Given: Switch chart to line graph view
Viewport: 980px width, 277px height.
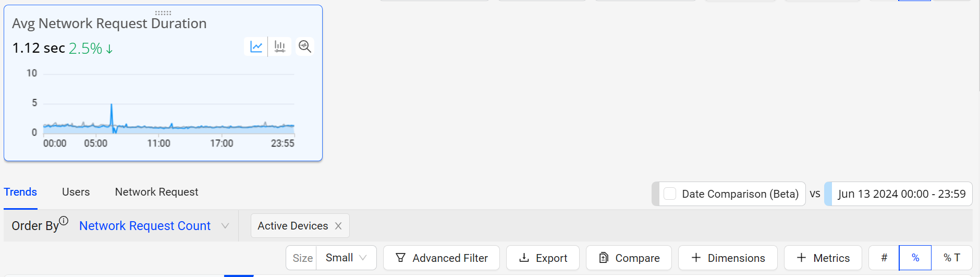Looking at the screenshot, I should 256,46.
